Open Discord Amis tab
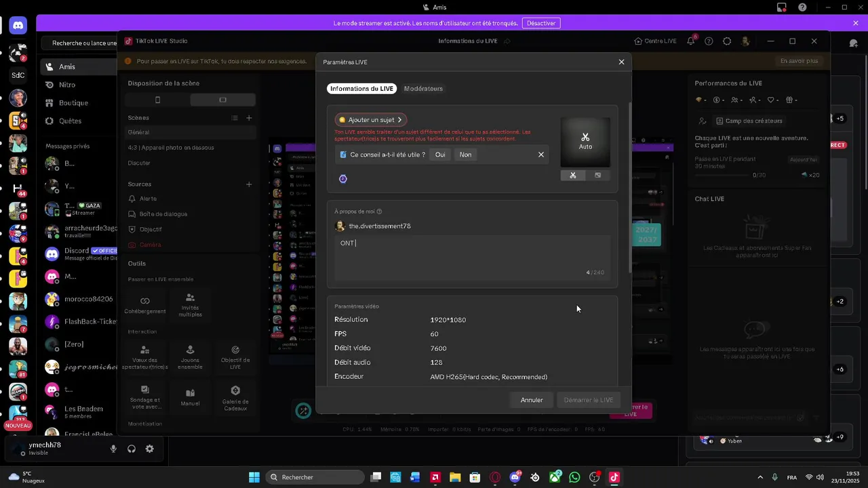Viewport: 868px width, 488px height. (x=78, y=67)
